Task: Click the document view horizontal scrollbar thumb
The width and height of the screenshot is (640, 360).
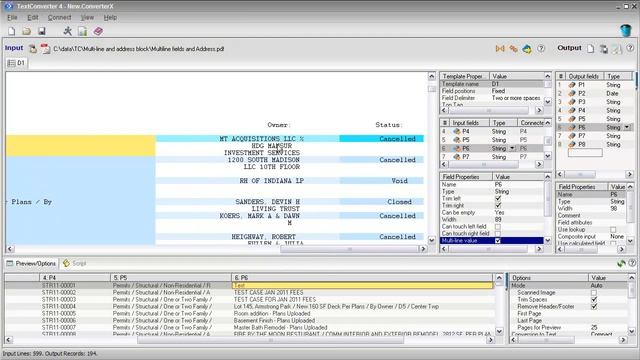Action: tap(350, 249)
